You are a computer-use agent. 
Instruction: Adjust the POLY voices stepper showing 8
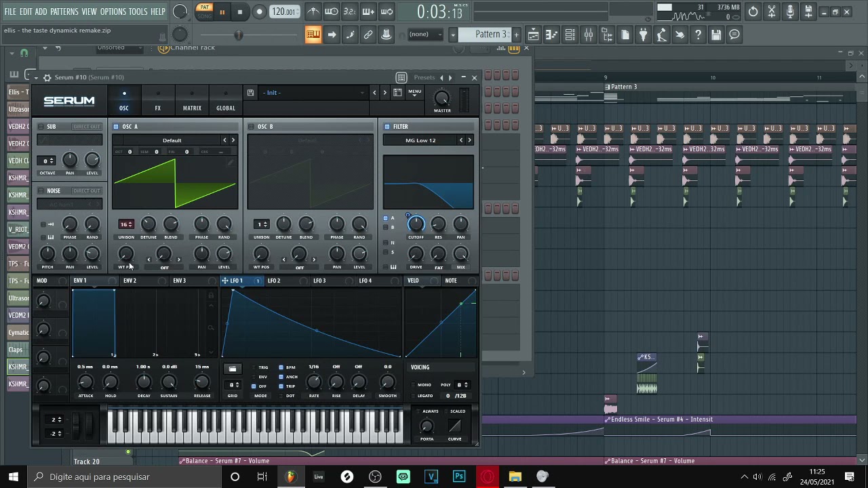pos(462,385)
